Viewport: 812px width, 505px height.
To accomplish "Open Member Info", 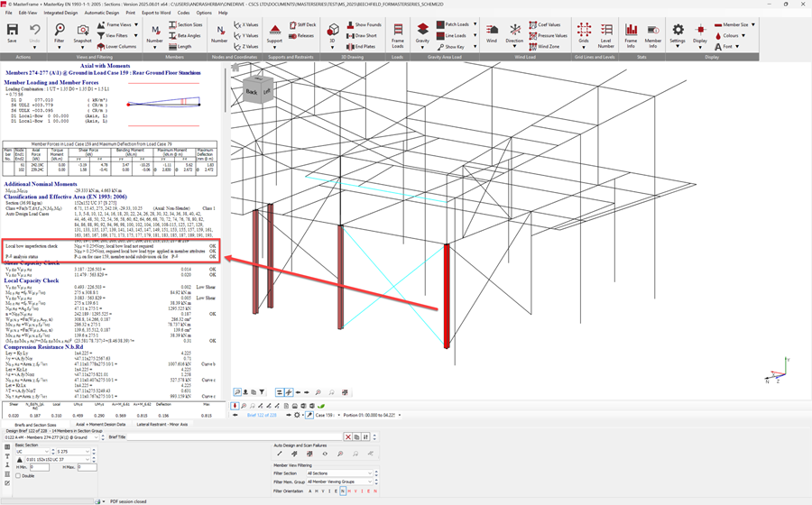I will click(x=653, y=34).
